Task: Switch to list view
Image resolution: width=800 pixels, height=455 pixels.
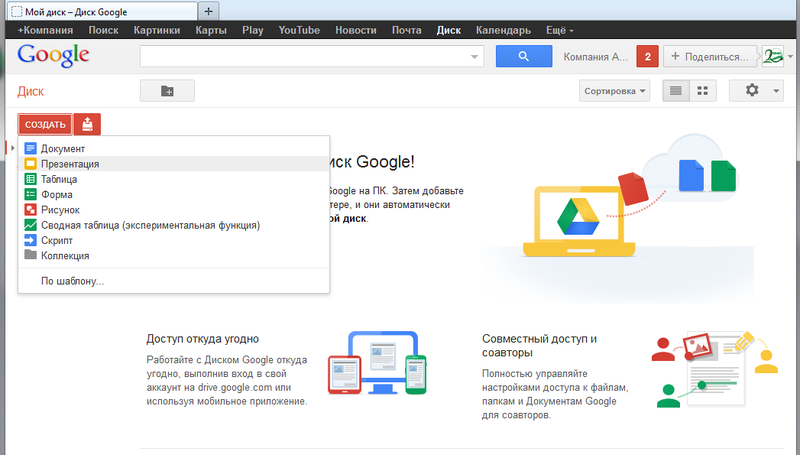Action: (x=676, y=91)
